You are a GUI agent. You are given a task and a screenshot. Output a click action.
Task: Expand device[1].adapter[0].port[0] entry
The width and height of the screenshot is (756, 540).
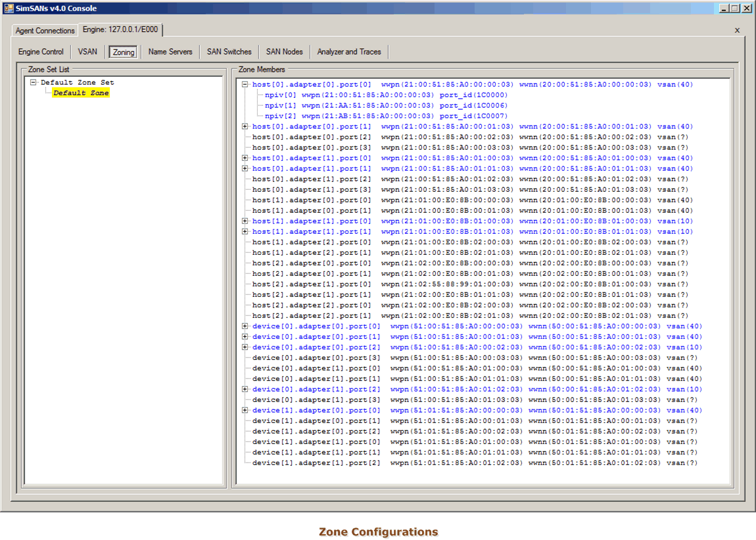(245, 411)
